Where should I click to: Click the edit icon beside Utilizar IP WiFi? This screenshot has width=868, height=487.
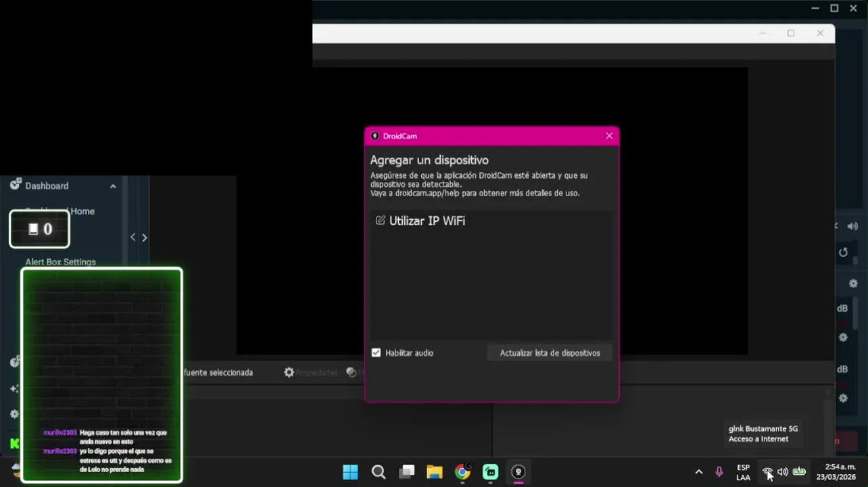380,221
